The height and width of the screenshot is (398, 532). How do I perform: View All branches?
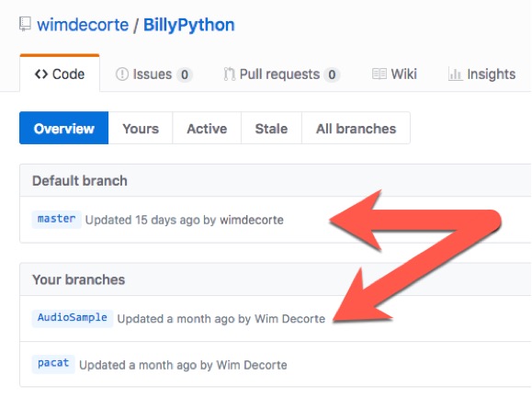[356, 128]
